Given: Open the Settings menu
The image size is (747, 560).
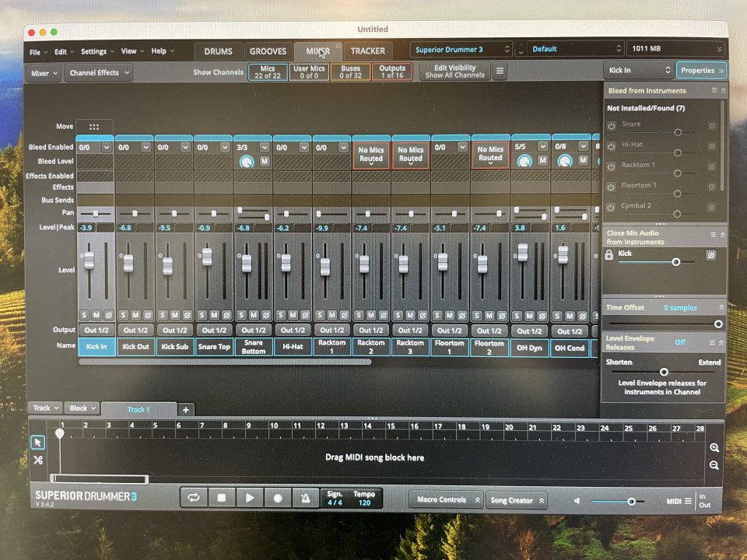Looking at the screenshot, I should click(x=98, y=51).
